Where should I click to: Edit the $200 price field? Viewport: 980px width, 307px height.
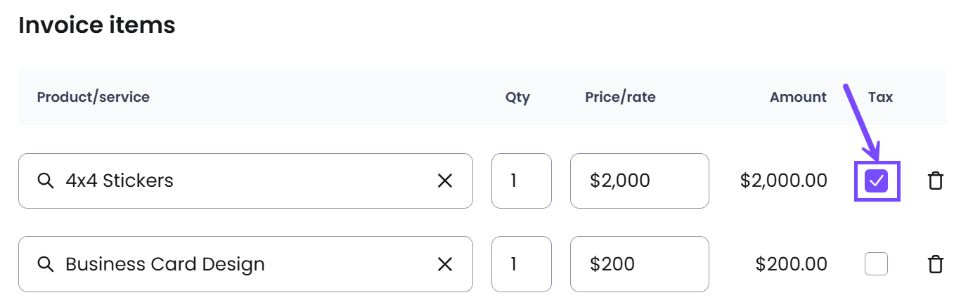tap(640, 264)
